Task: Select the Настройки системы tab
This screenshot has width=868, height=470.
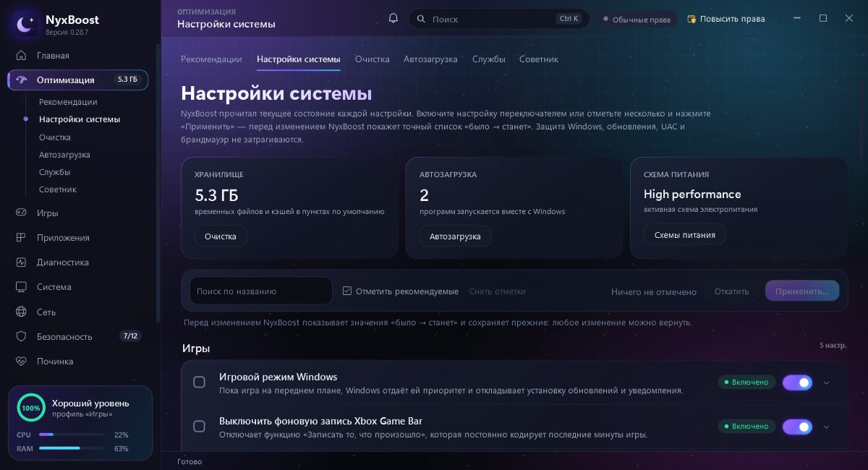Action: (298, 59)
